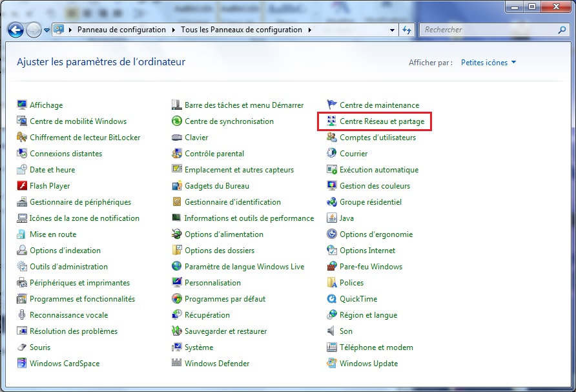576x392 pixels.
Task: Open the recent pages dropdown next to Forward
Action: click(46, 30)
